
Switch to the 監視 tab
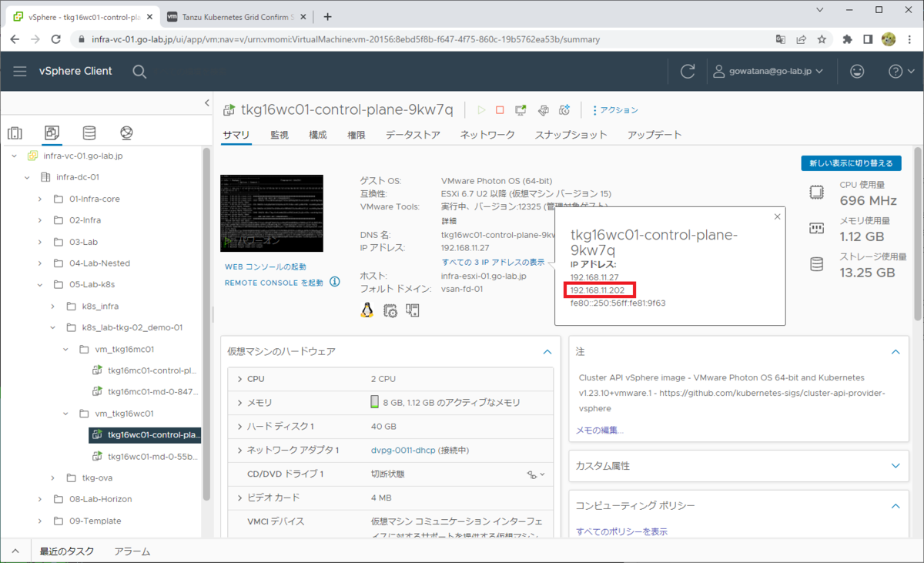pos(280,135)
